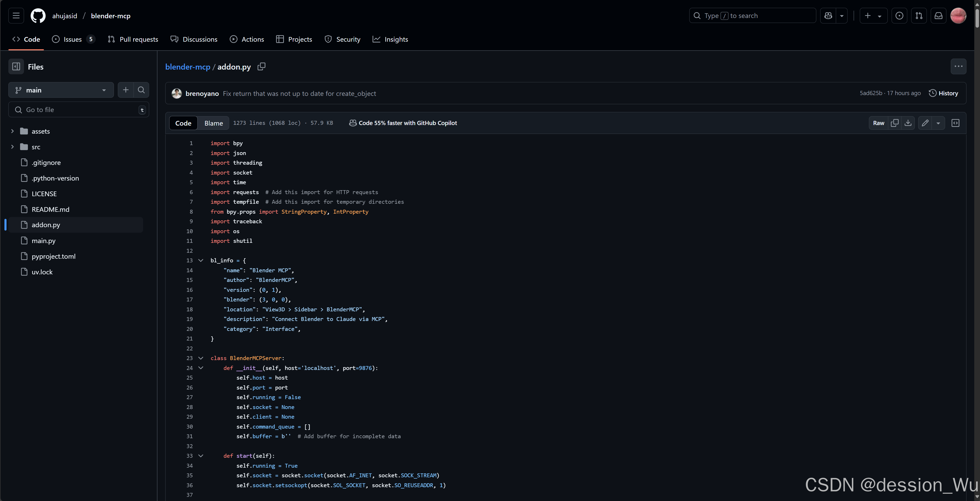This screenshot has width=980, height=501.
Task: Open the Copilot icon in the header
Action: click(828, 16)
